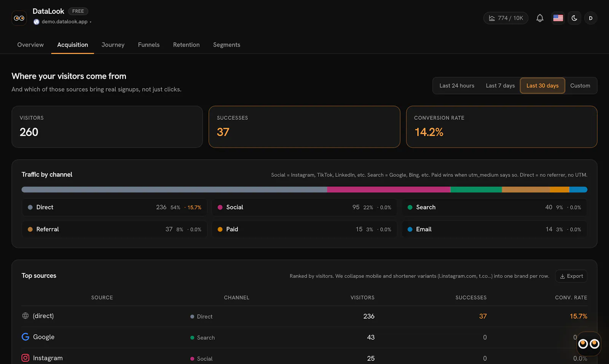Click the Successes 37 card

click(304, 127)
